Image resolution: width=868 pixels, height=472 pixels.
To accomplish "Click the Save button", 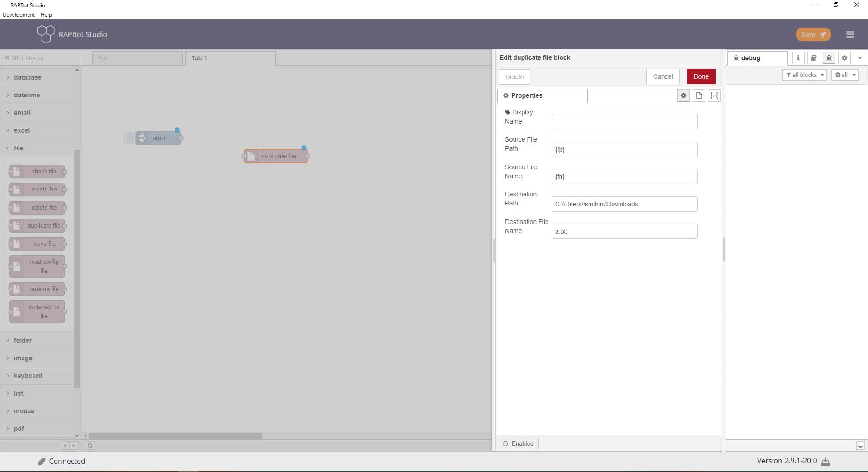I will point(813,34).
